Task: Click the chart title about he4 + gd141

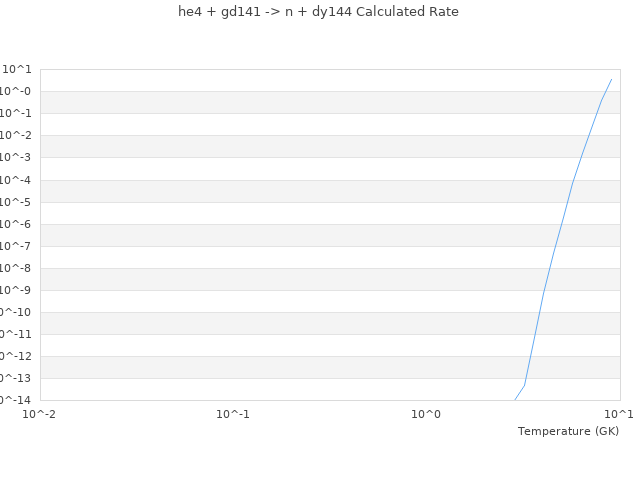Action: click(318, 12)
